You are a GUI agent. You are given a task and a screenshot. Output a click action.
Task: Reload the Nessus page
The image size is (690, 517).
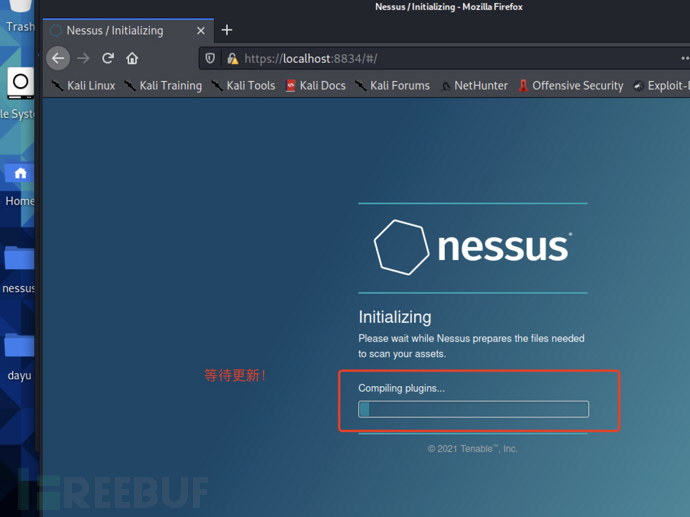(x=108, y=58)
